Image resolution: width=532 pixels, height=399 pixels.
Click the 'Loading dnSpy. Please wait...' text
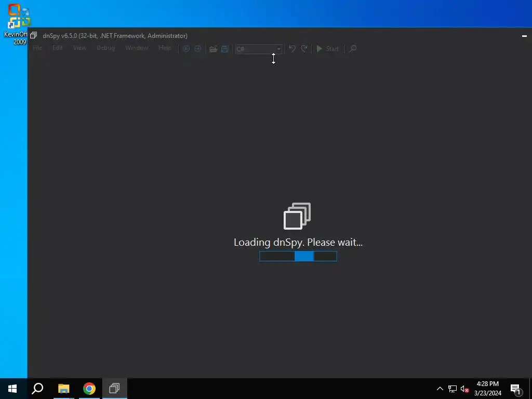pyautogui.click(x=298, y=242)
